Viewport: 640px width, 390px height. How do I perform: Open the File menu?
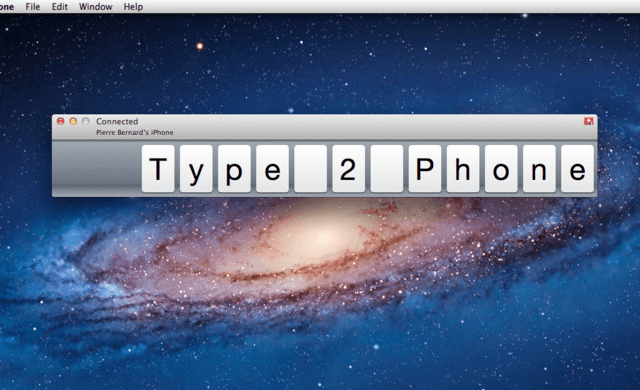pyautogui.click(x=33, y=7)
